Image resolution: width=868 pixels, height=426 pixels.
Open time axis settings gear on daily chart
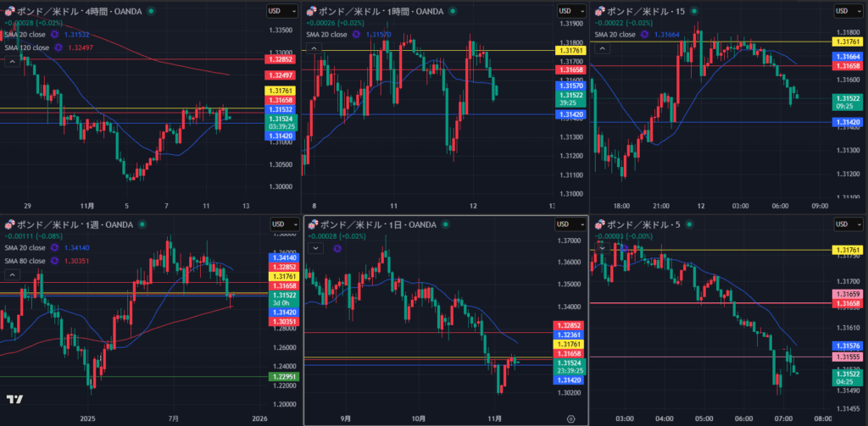(x=570, y=418)
